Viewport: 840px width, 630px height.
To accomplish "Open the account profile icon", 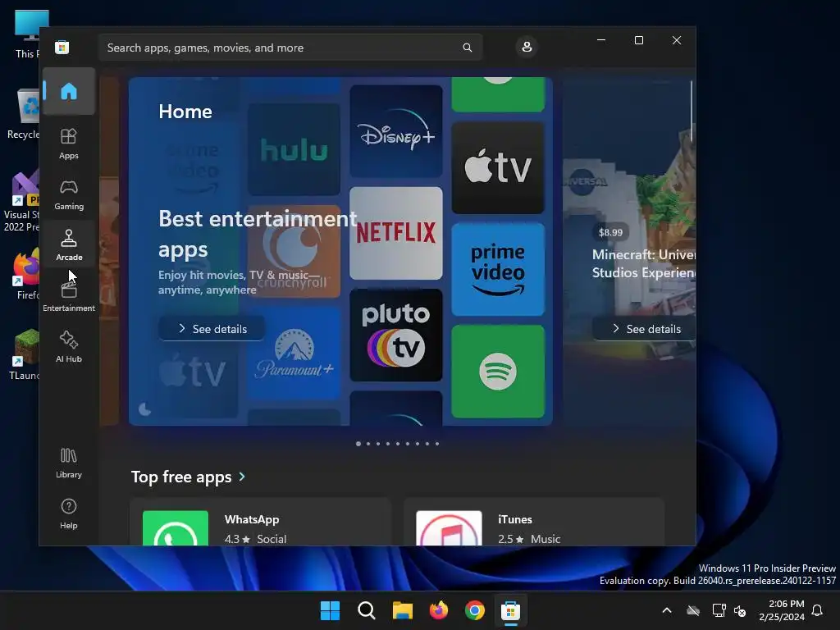I will 527,47.
